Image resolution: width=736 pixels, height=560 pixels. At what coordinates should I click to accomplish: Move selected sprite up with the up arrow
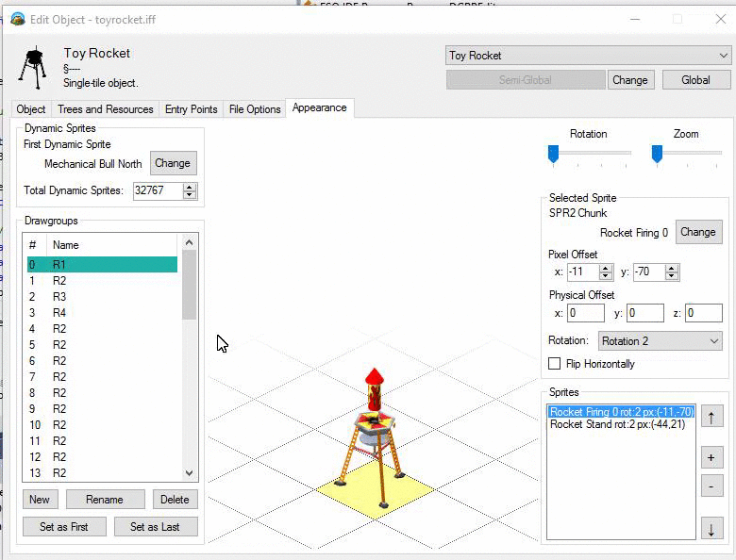pos(711,417)
